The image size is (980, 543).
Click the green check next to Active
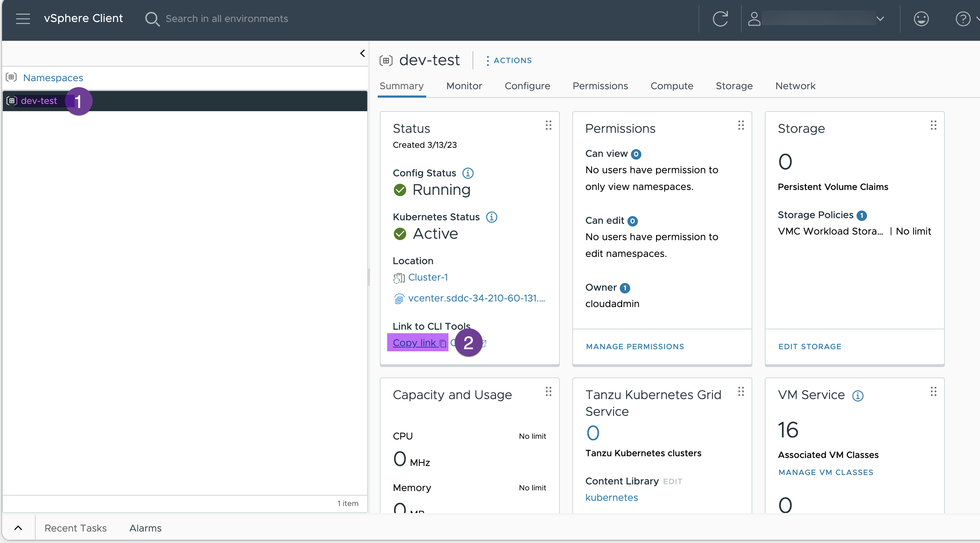(400, 234)
